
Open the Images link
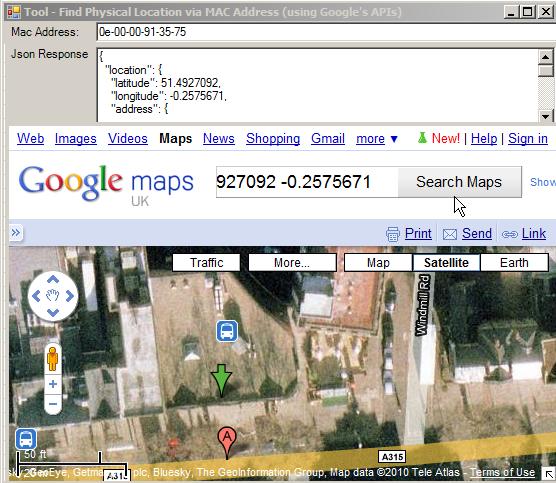(x=76, y=138)
